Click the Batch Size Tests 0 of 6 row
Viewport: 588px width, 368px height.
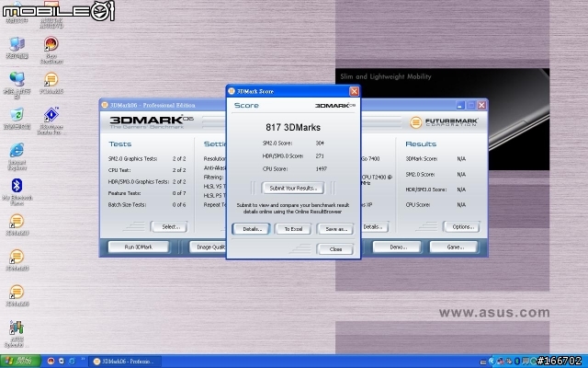click(x=147, y=204)
